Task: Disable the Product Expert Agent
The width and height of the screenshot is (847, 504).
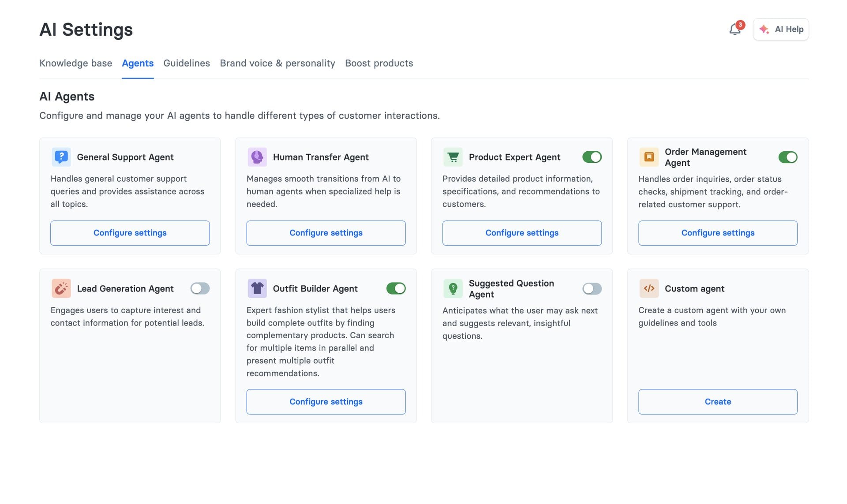Action: click(x=592, y=157)
